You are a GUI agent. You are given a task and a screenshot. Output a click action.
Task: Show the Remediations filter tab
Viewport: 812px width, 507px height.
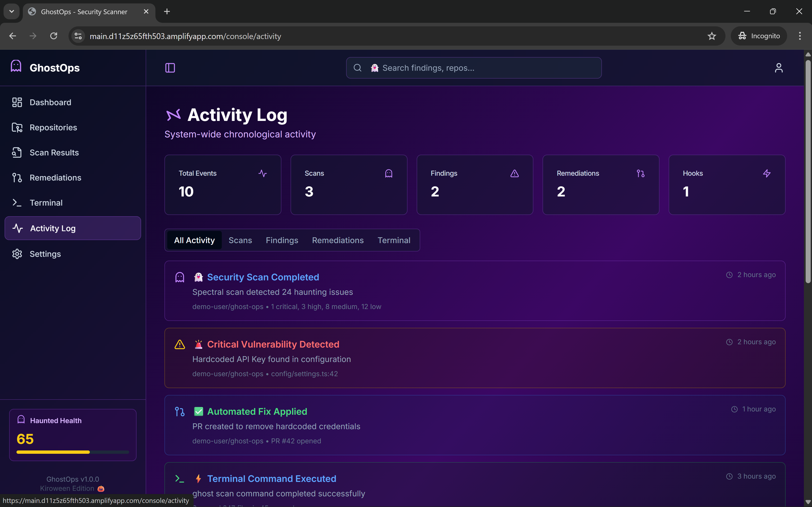point(337,240)
